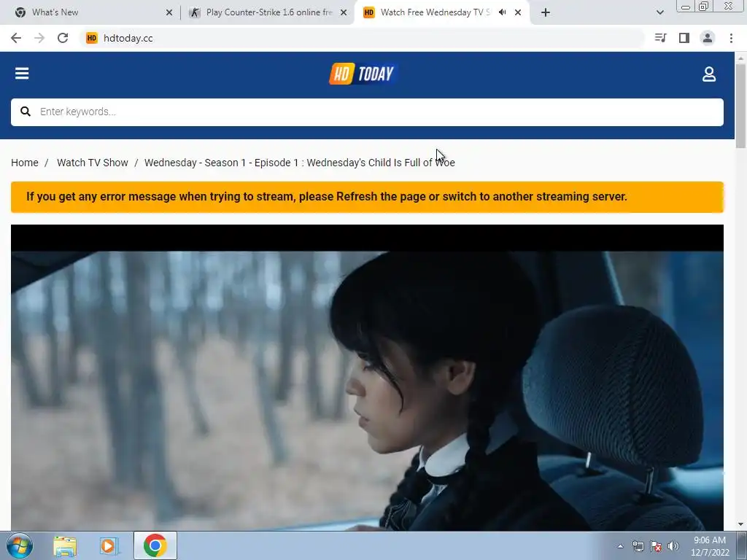Image resolution: width=747 pixels, height=560 pixels.
Task: Follow the Home breadcrumb link
Action: click(25, 163)
